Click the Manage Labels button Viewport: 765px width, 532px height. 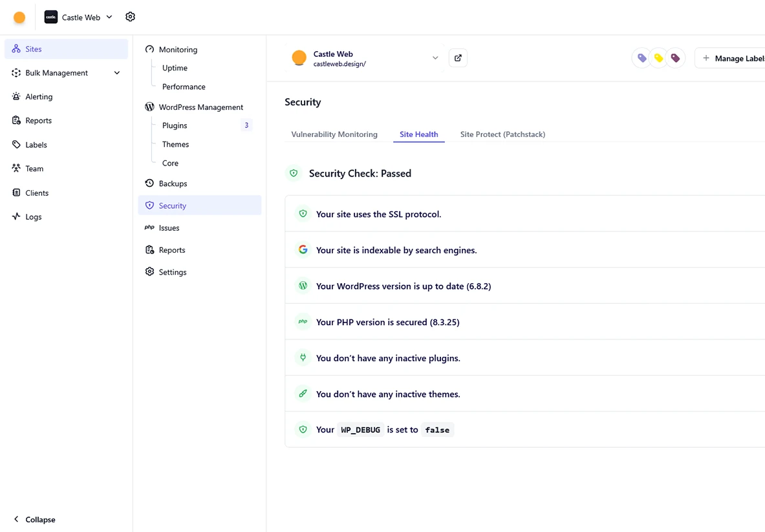pyautogui.click(x=733, y=58)
